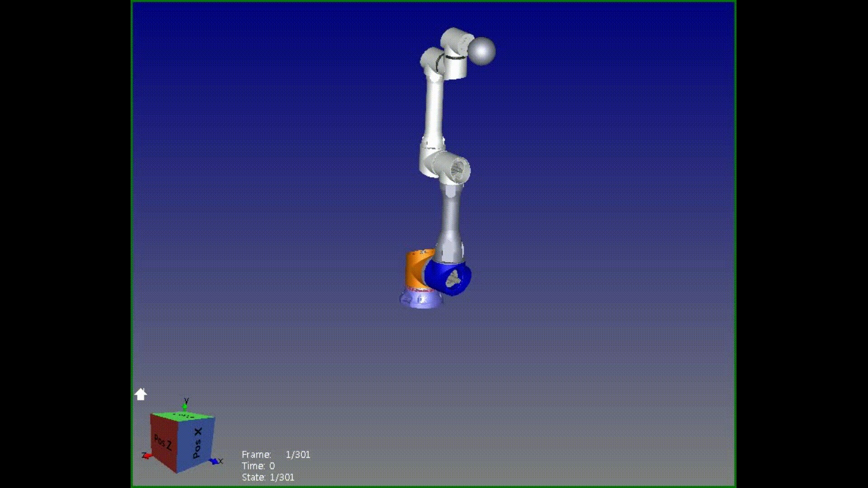The image size is (868, 488).
Task: Click the Frame 1/301 text
Action: (x=276, y=455)
